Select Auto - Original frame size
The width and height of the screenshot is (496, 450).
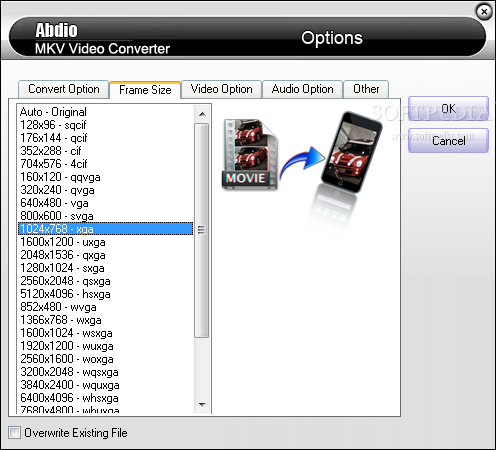coord(105,112)
